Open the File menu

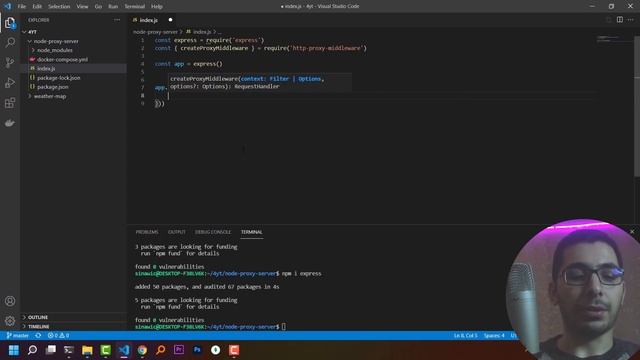22,7
